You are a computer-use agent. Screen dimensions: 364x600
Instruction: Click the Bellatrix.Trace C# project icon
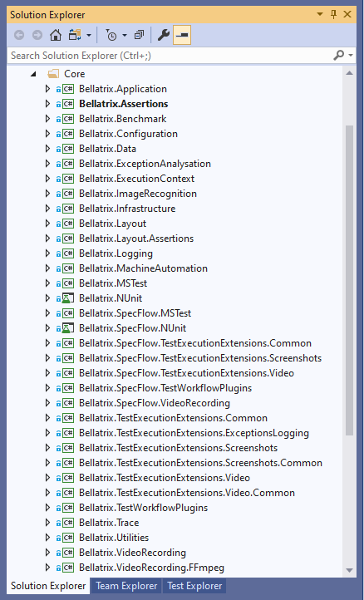coord(68,523)
